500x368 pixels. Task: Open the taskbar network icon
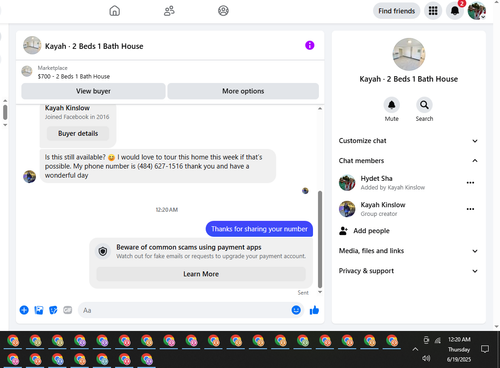pos(438,340)
